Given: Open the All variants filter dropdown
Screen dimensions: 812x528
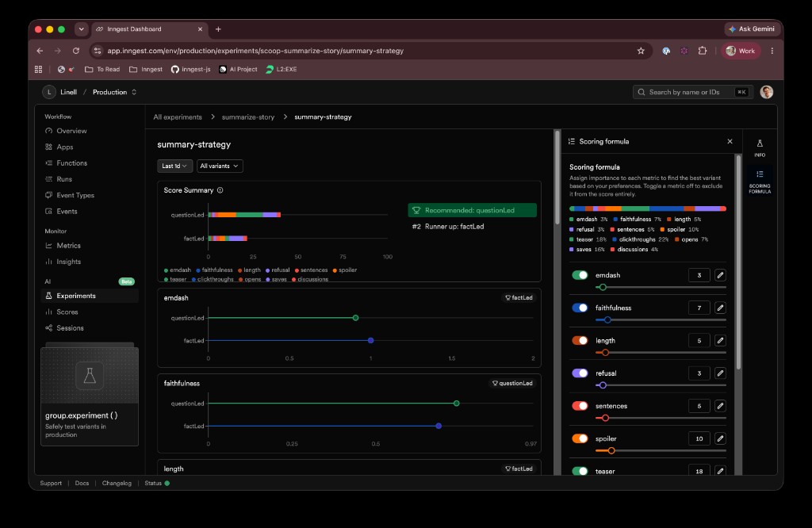Looking at the screenshot, I should tap(220, 166).
